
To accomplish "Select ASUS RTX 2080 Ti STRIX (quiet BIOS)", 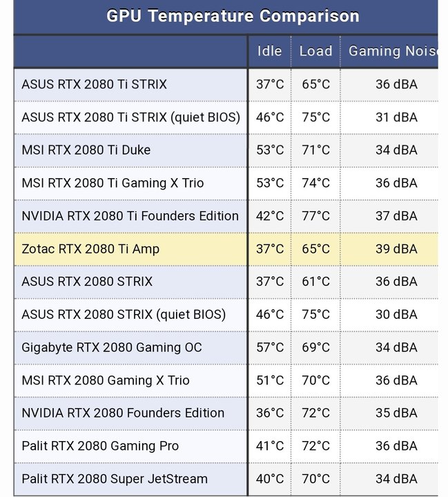I will pyautogui.click(x=130, y=117).
